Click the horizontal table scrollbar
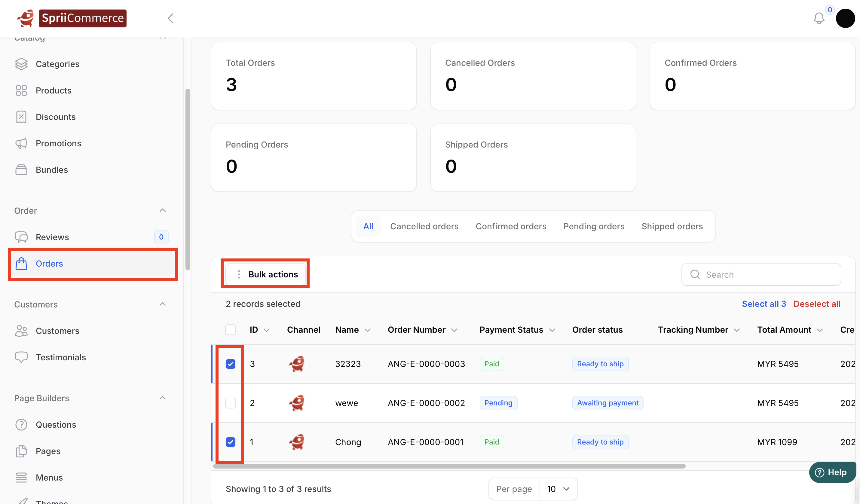The height and width of the screenshot is (504, 860). [449, 466]
